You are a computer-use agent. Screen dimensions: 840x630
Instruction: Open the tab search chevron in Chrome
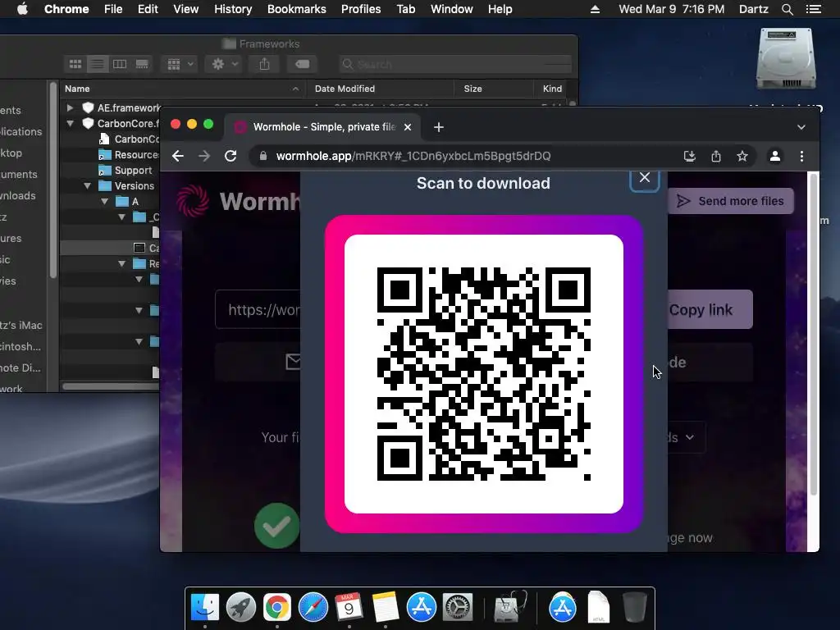(x=801, y=127)
